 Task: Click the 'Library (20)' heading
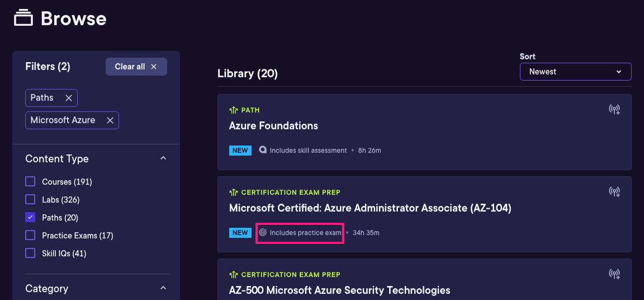click(248, 73)
